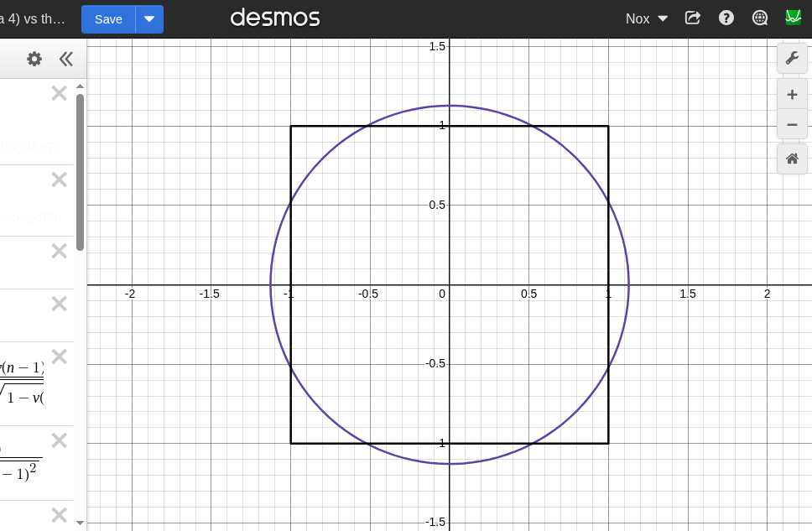
Task: Open the Help question mark icon
Action: 726,18
